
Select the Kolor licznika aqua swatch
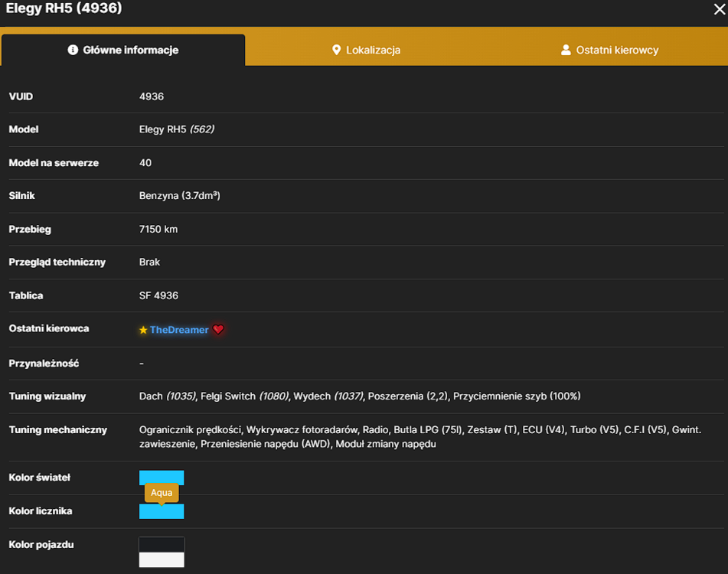point(162,511)
